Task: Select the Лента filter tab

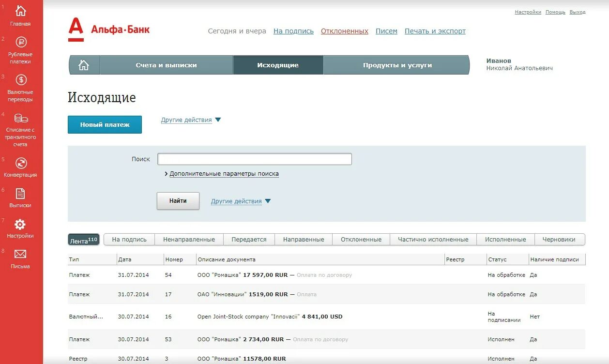Action: [x=84, y=240]
